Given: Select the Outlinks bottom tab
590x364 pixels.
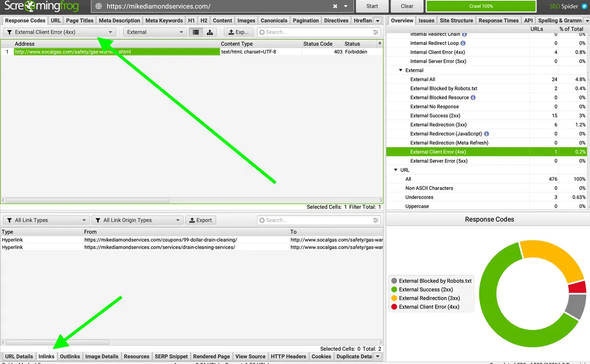Looking at the screenshot, I should pyautogui.click(x=70, y=356).
